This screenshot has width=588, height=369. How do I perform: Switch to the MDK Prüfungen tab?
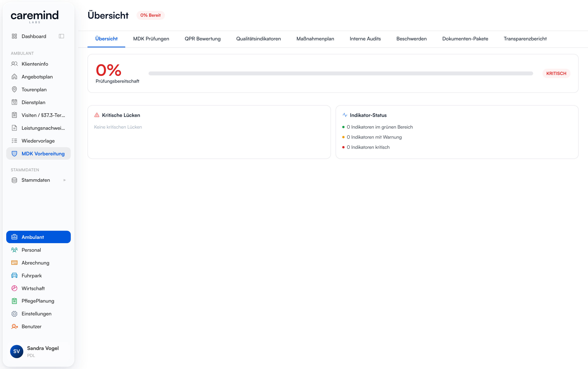[x=151, y=39]
